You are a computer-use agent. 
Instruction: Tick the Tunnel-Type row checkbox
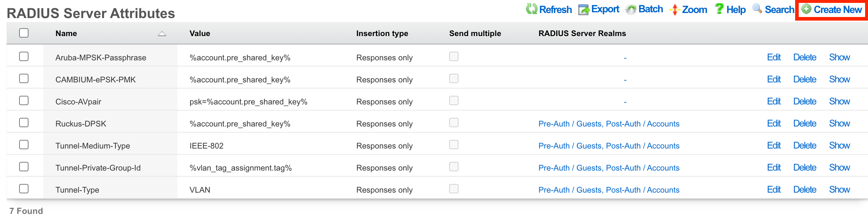(24, 189)
